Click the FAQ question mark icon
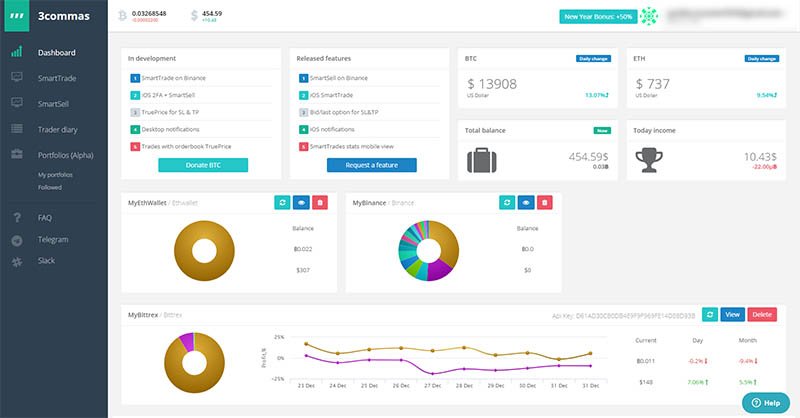 pos(17,218)
